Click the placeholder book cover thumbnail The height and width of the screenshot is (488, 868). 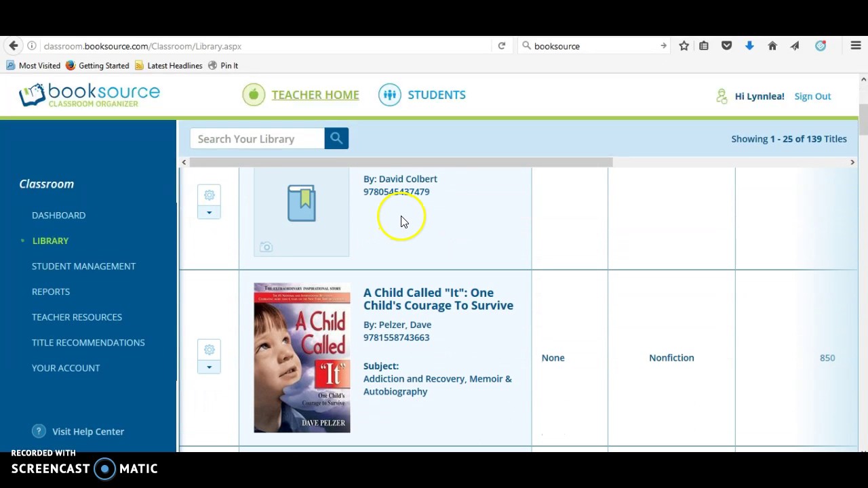(x=302, y=212)
